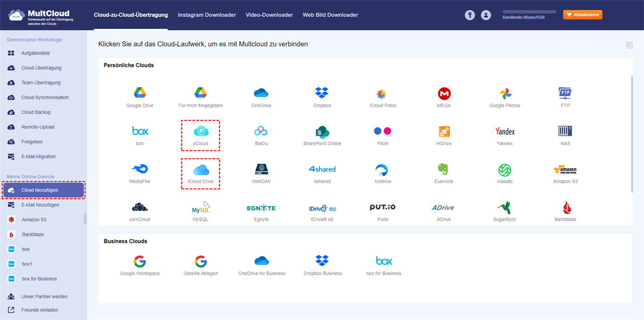Toggle the grid layout view icon

point(630,46)
